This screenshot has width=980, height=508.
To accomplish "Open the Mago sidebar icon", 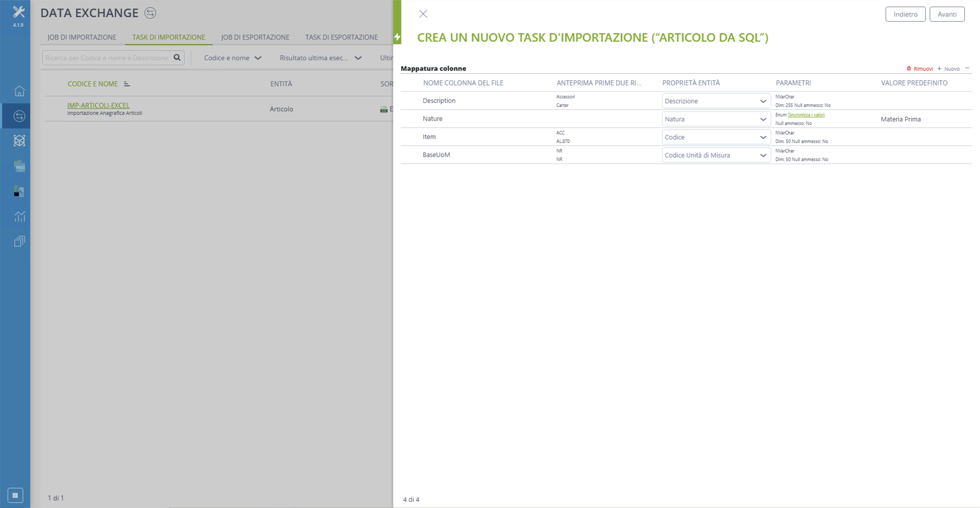I will point(19,166).
